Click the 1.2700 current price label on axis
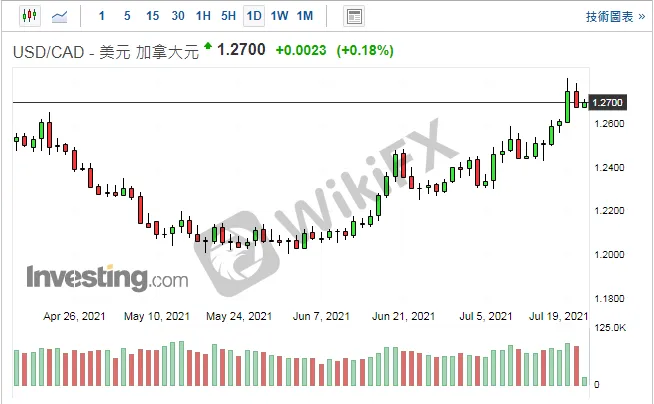 pos(607,102)
